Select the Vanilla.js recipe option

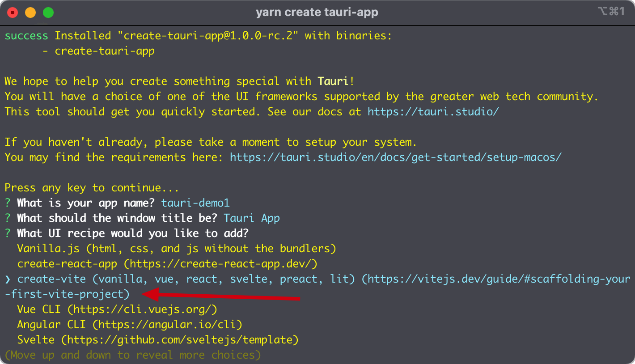pos(177,249)
